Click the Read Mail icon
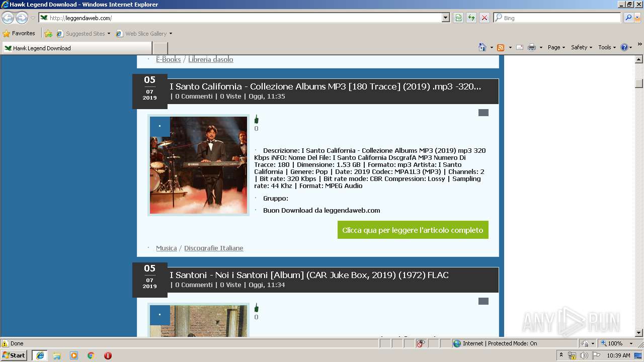The height and width of the screenshot is (362, 644). pos(520,47)
